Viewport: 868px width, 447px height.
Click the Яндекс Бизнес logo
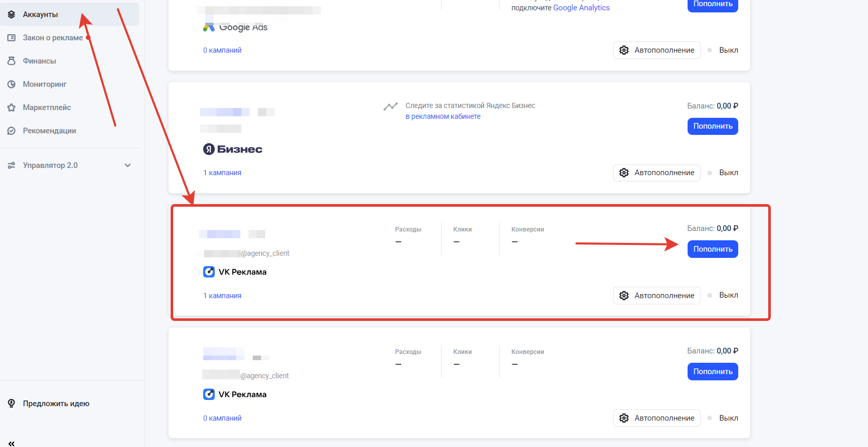coord(233,149)
